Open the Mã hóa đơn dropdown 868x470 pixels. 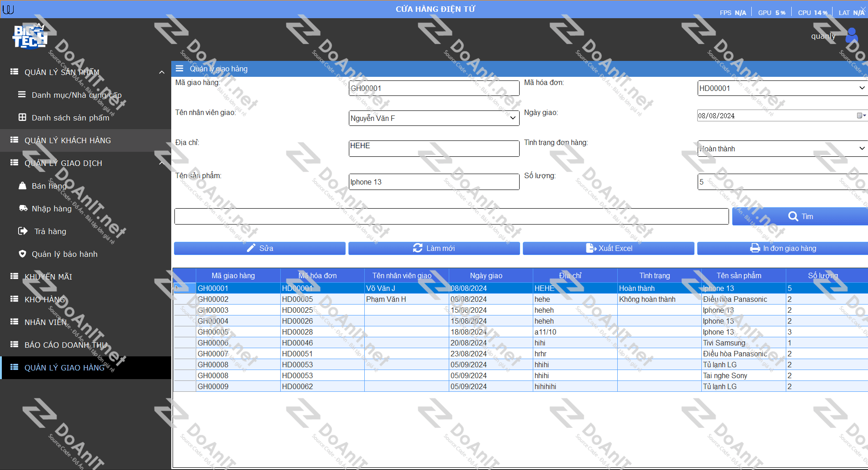pyautogui.click(x=862, y=88)
